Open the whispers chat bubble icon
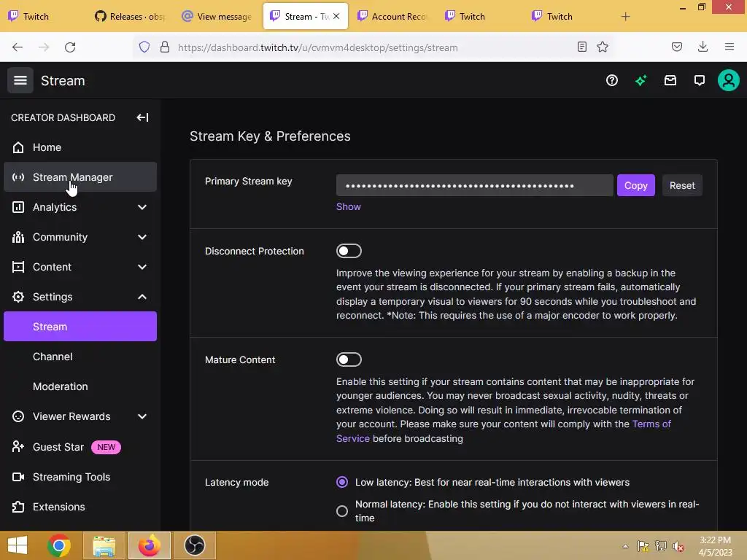This screenshot has width=747, height=560. point(699,80)
